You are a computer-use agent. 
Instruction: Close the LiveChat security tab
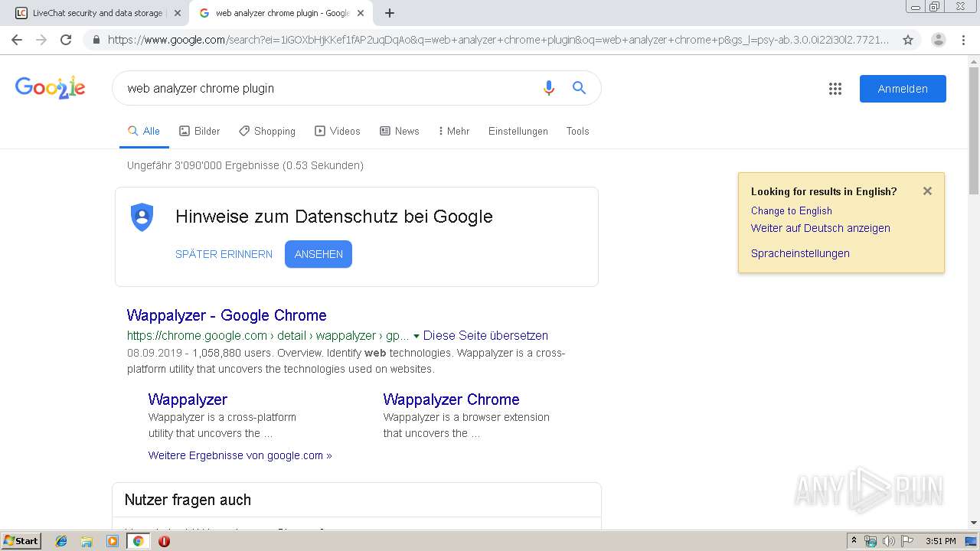pyautogui.click(x=178, y=13)
